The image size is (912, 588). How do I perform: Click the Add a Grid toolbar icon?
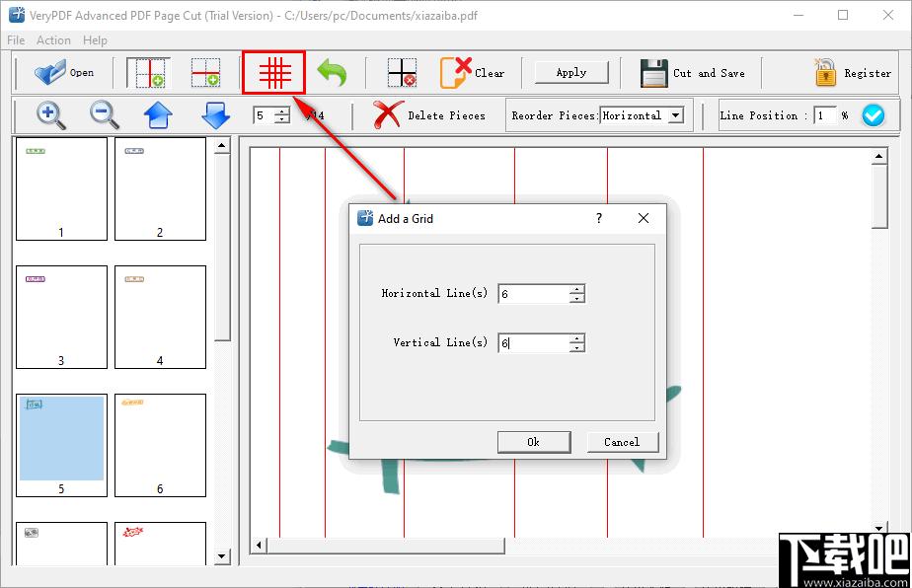point(274,73)
